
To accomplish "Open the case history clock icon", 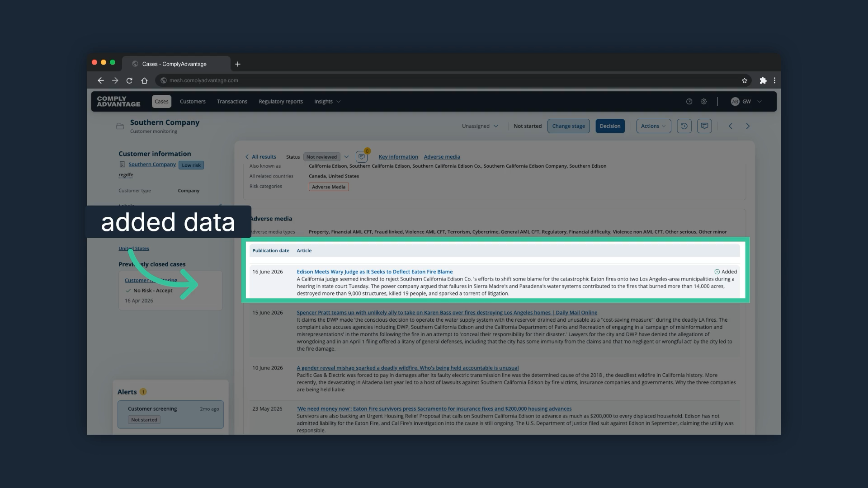I will (x=684, y=126).
